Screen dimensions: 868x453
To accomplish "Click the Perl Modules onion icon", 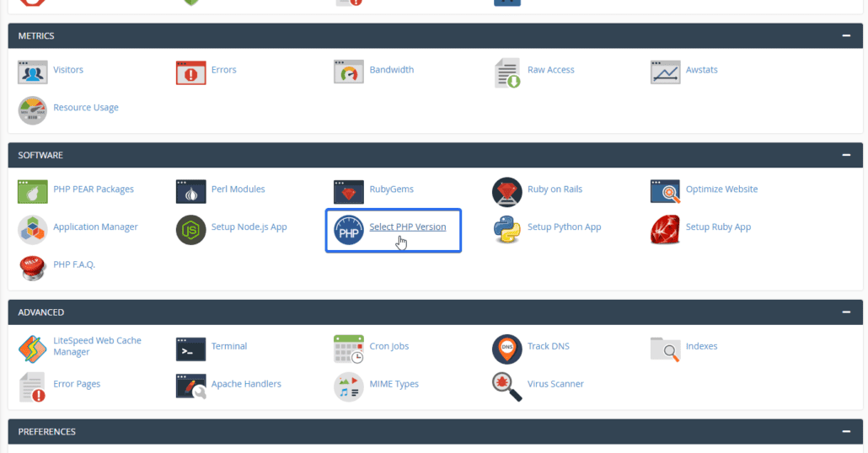I will [x=191, y=192].
